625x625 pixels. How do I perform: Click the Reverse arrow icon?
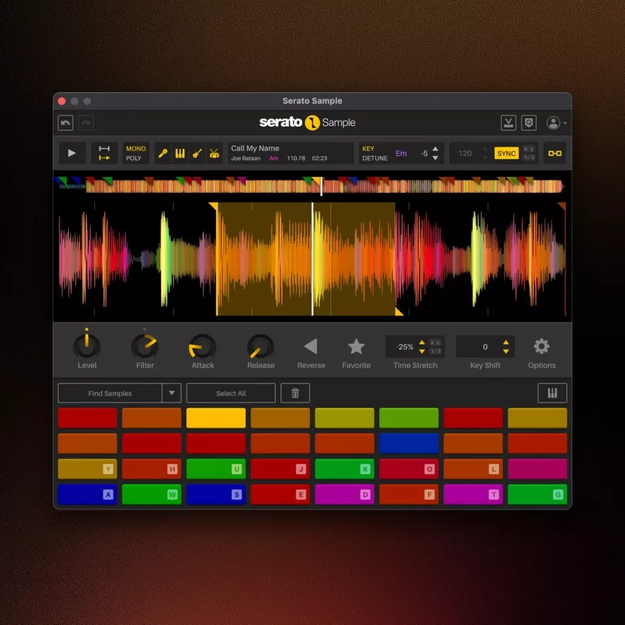(x=310, y=346)
